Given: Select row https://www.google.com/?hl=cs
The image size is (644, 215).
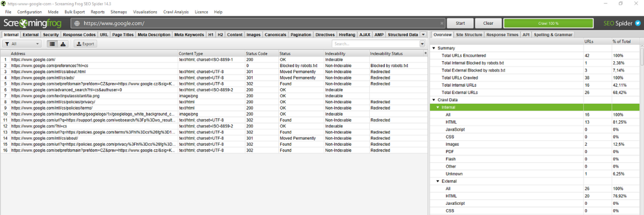Looking at the screenshot, I should tap(215, 126).
